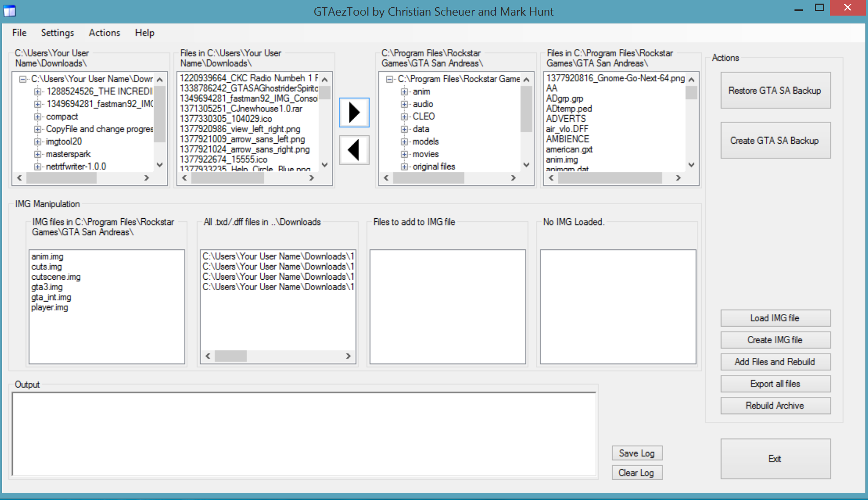Open the File menu
This screenshot has height=500, width=868.
tap(19, 33)
